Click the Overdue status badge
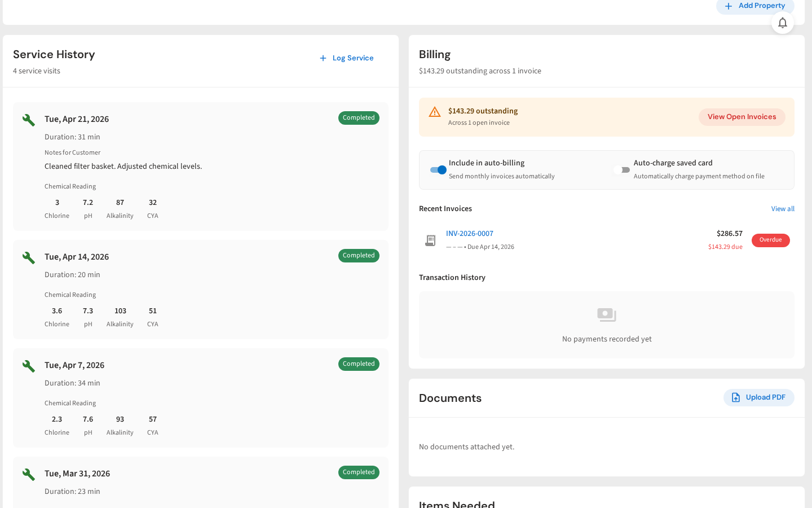 771,240
